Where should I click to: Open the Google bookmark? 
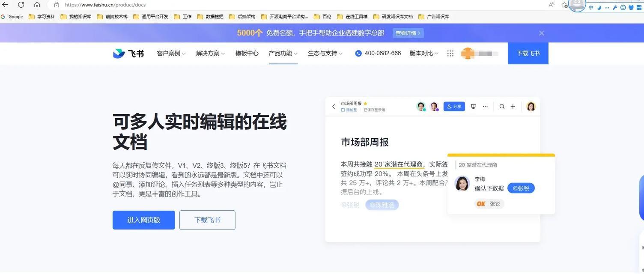(x=12, y=17)
